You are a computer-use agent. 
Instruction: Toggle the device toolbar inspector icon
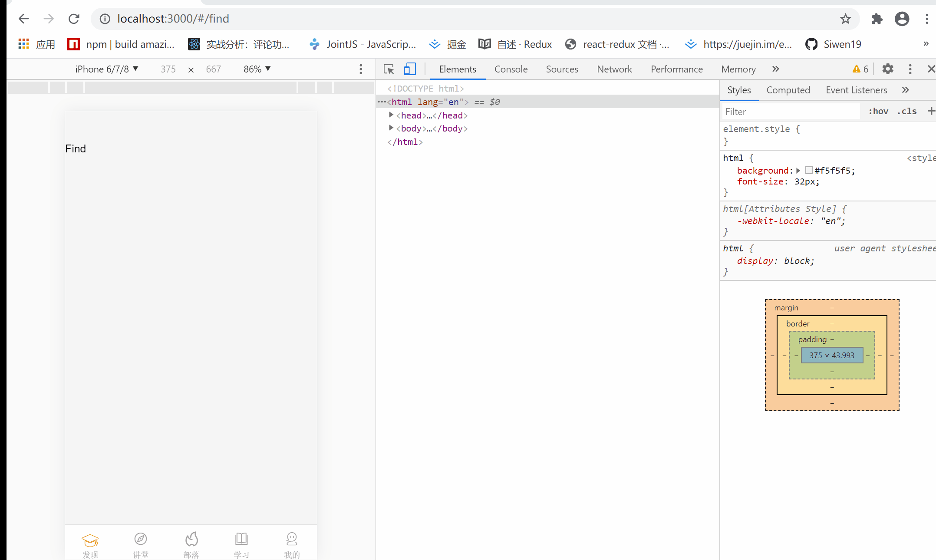410,69
